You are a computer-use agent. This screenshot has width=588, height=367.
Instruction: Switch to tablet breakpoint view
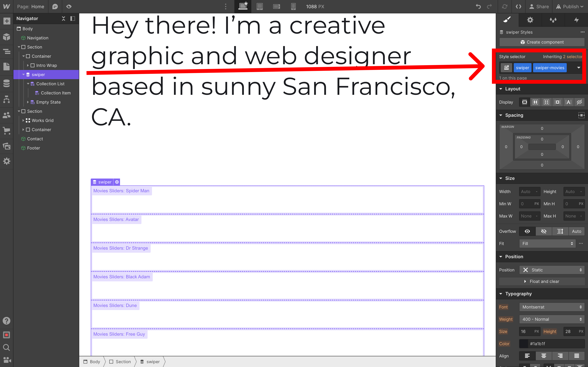[x=260, y=6]
